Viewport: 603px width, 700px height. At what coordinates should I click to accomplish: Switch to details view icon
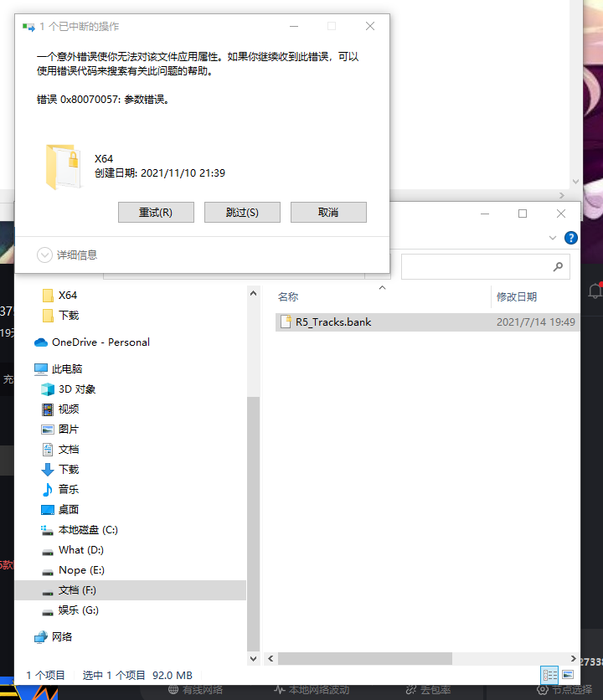point(550,675)
